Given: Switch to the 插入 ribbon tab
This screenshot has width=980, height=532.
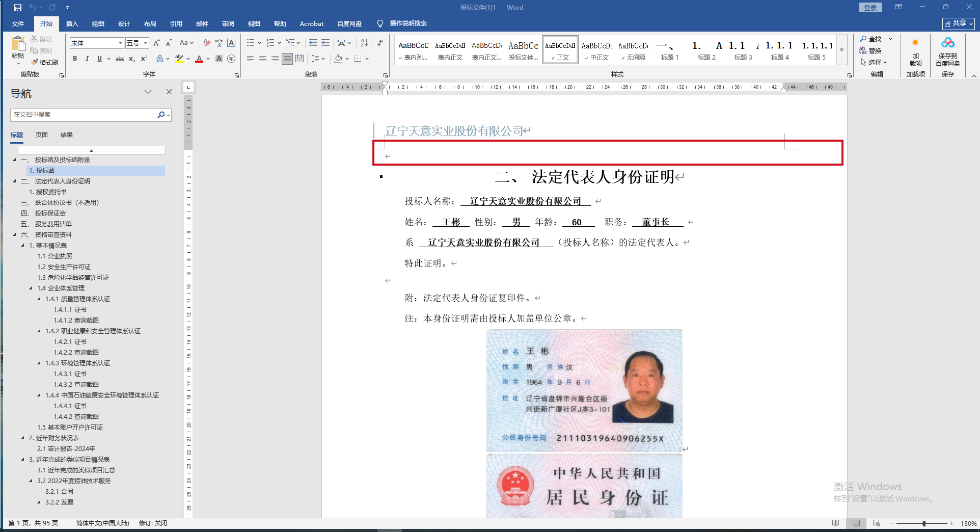Looking at the screenshot, I should pyautogui.click(x=72, y=24).
